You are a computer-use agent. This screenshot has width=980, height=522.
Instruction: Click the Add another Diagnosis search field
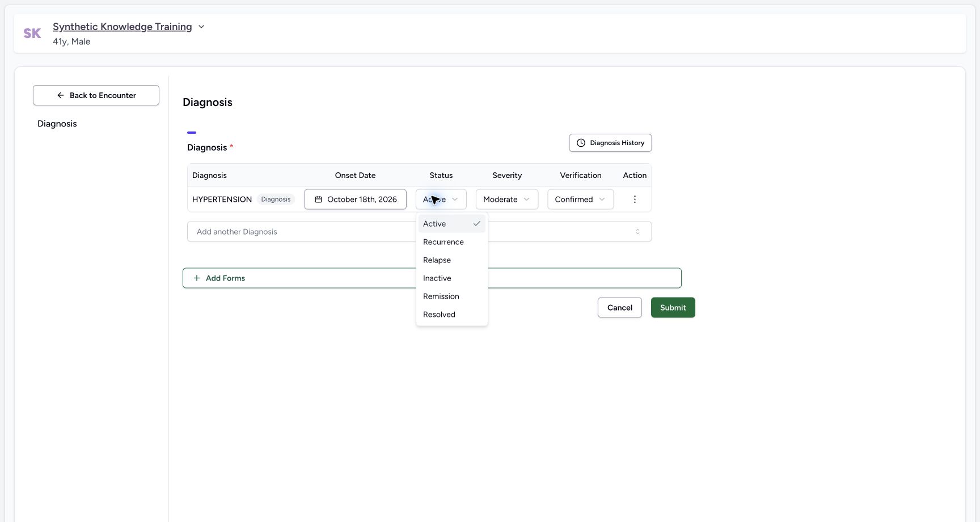[419, 232]
